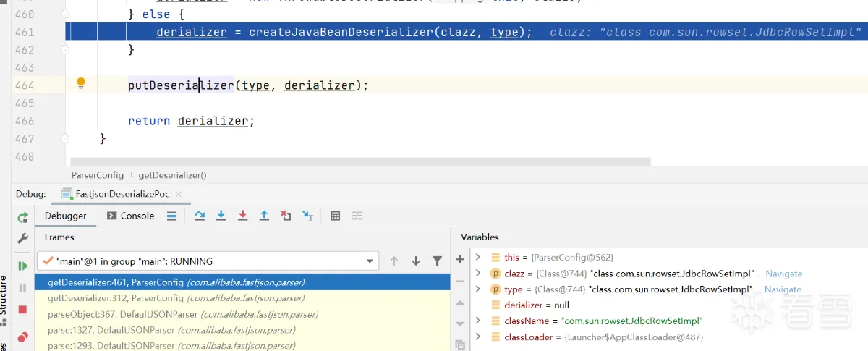
Task: Click the Run to Cursor icon
Action: [307, 216]
